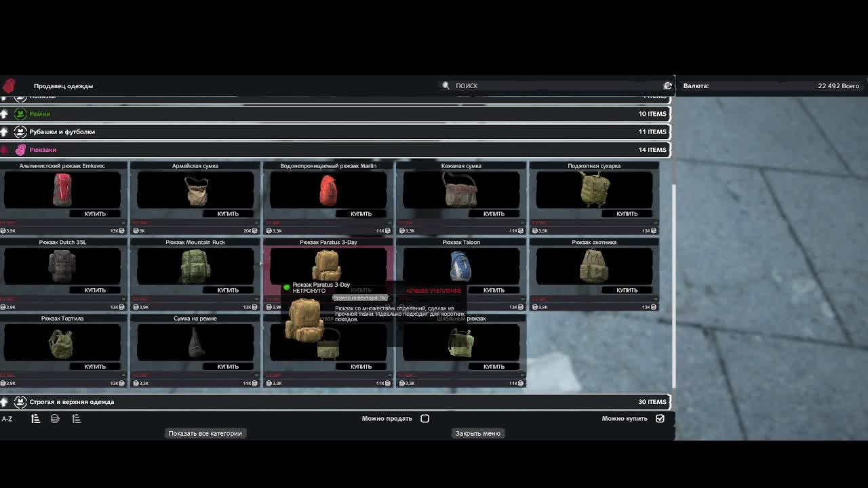Uncheck the Можно купить checkbox
This screenshot has height=488, width=868.
point(660,419)
